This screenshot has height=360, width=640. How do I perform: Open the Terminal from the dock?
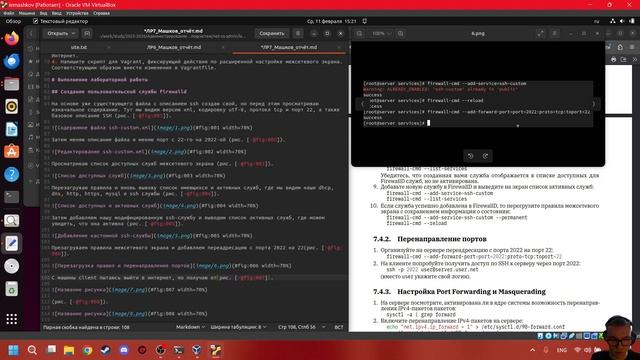point(11,197)
